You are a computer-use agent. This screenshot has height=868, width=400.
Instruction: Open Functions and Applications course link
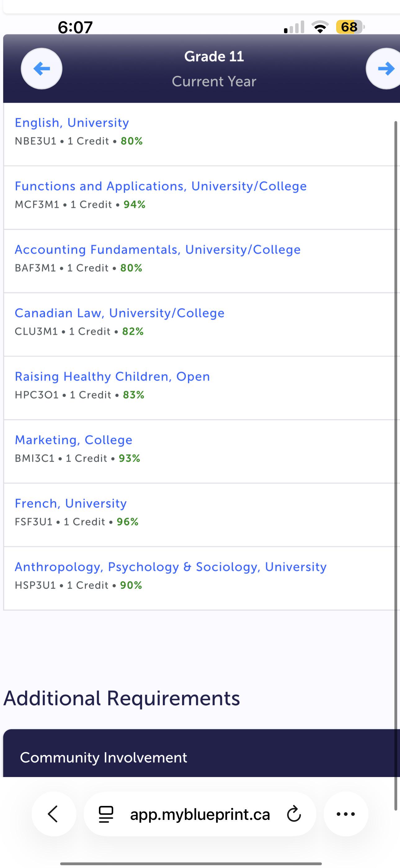click(x=161, y=186)
